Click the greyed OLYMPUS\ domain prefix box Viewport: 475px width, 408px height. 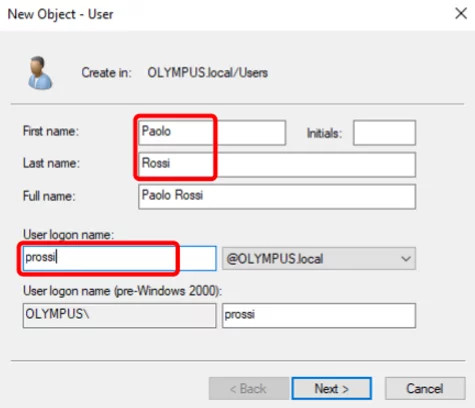point(119,315)
